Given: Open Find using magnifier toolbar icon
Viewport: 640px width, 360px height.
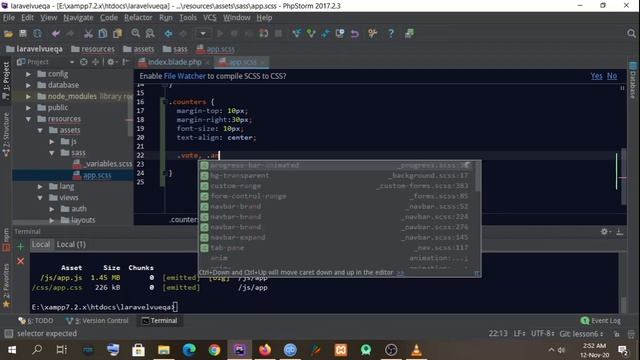Looking at the screenshot, I should [136, 33].
